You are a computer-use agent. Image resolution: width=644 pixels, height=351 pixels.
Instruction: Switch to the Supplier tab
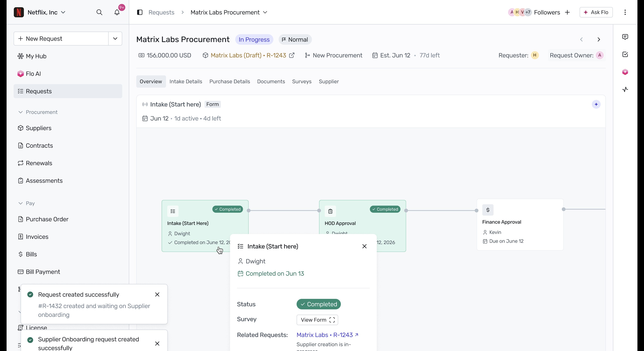pyautogui.click(x=329, y=82)
